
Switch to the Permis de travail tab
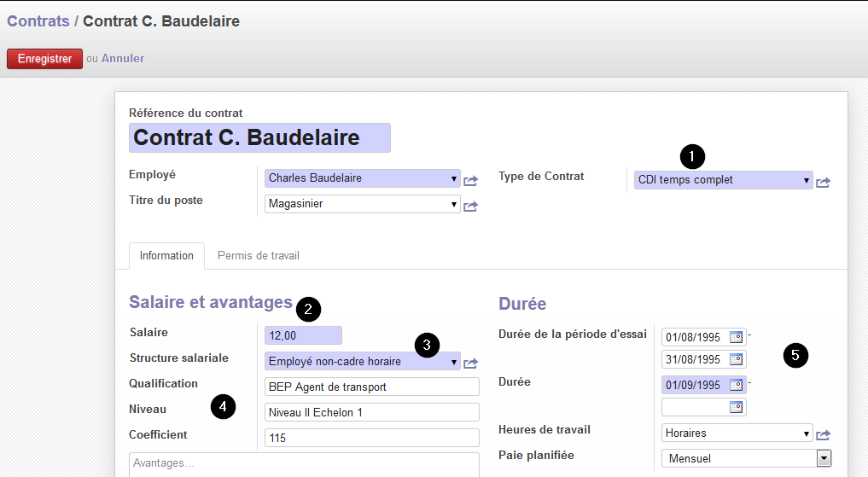(x=258, y=256)
